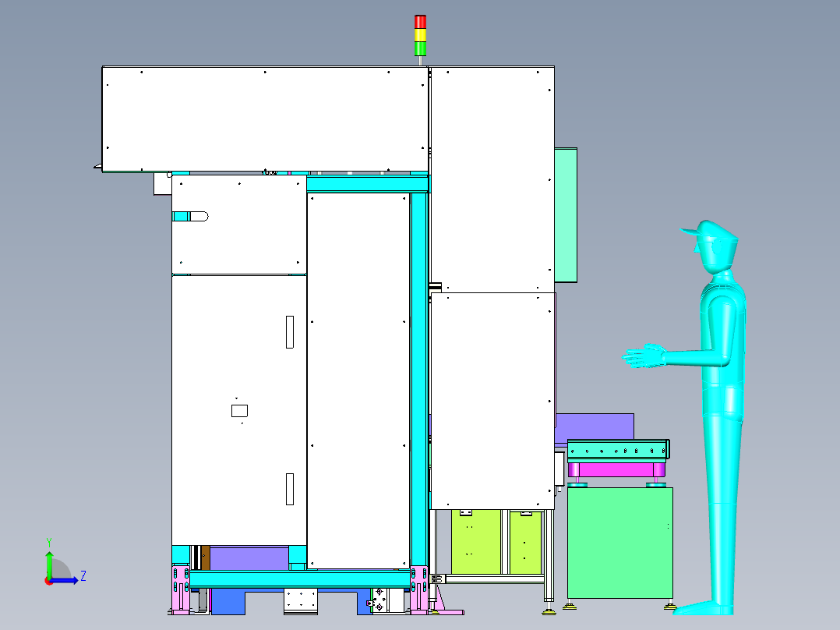
Task: Select the green cabinet below the conveyor
Action: click(x=619, y=543)
